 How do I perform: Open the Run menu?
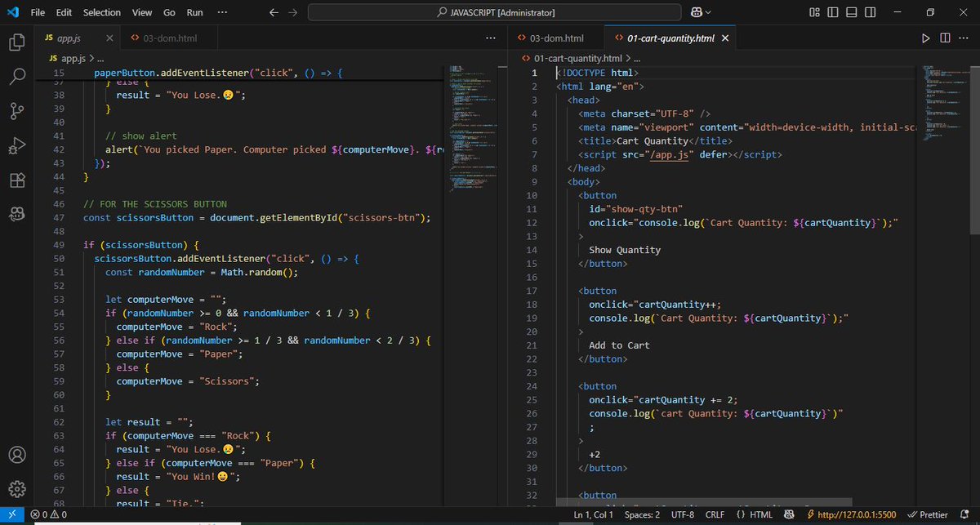tap(194, 12)
